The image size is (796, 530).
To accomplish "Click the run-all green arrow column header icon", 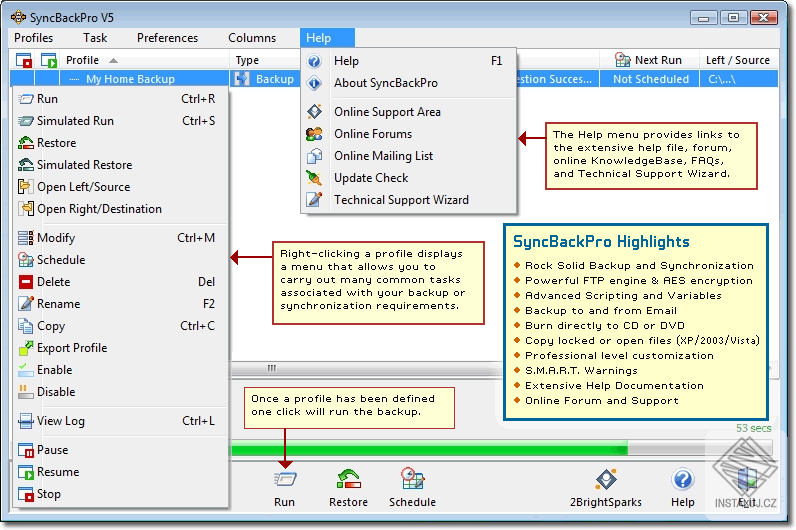I will point(49,60).
